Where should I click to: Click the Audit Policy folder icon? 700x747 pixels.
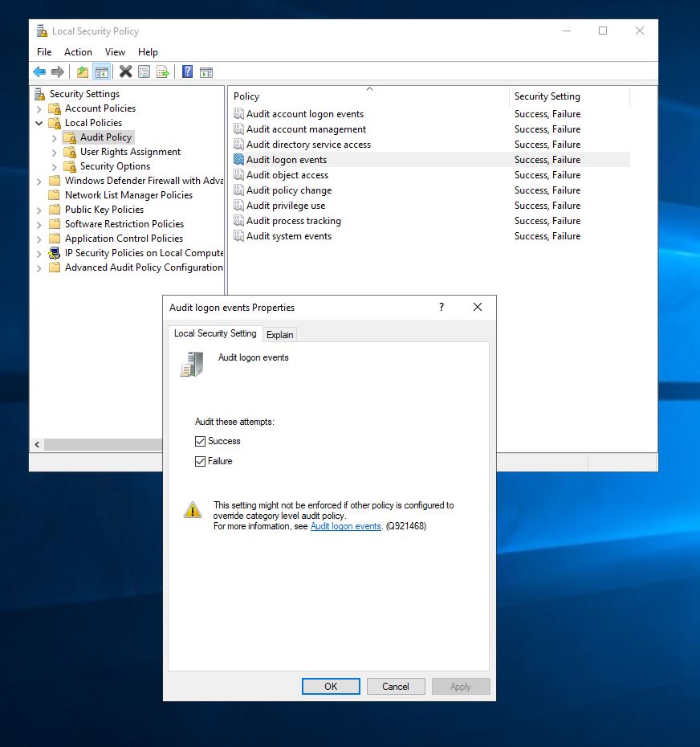(70, 137)
